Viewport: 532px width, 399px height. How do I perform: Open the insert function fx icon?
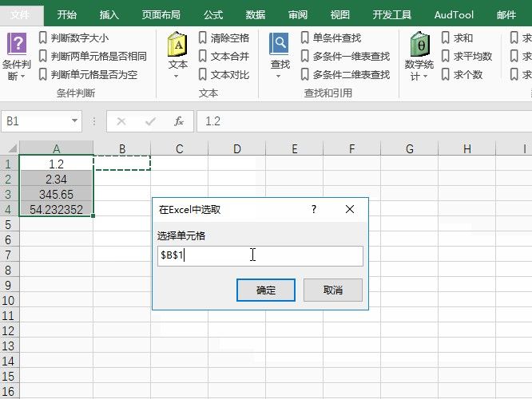tap(178, 121)
